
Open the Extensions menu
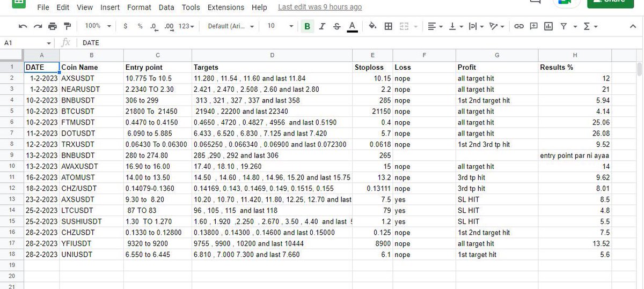226,8
